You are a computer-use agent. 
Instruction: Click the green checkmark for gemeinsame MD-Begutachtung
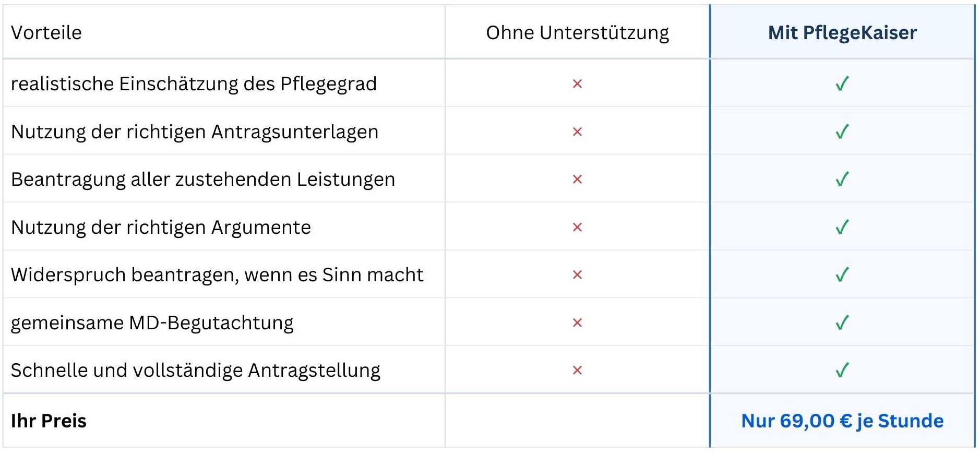click(842, 323)
